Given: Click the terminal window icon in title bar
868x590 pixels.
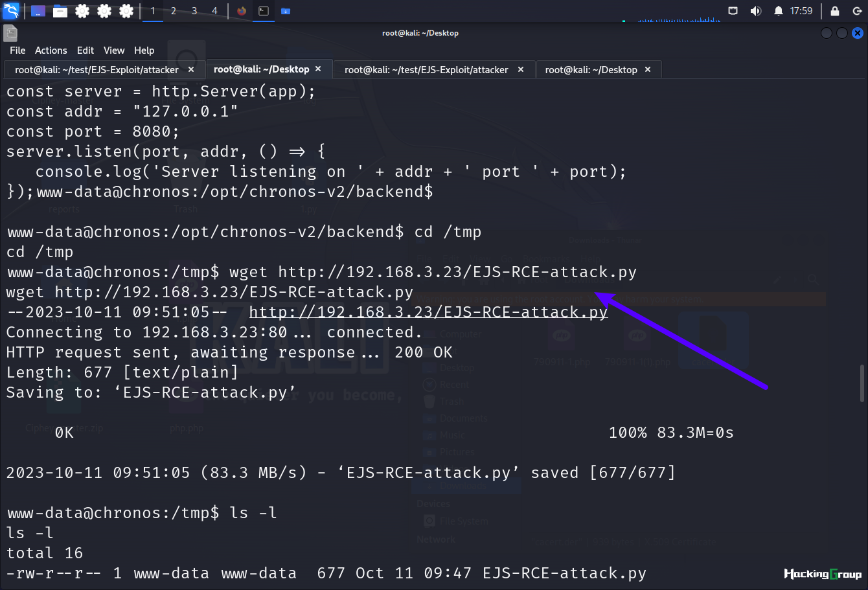Looking at the screenshot, I should [x=10, y=33].
